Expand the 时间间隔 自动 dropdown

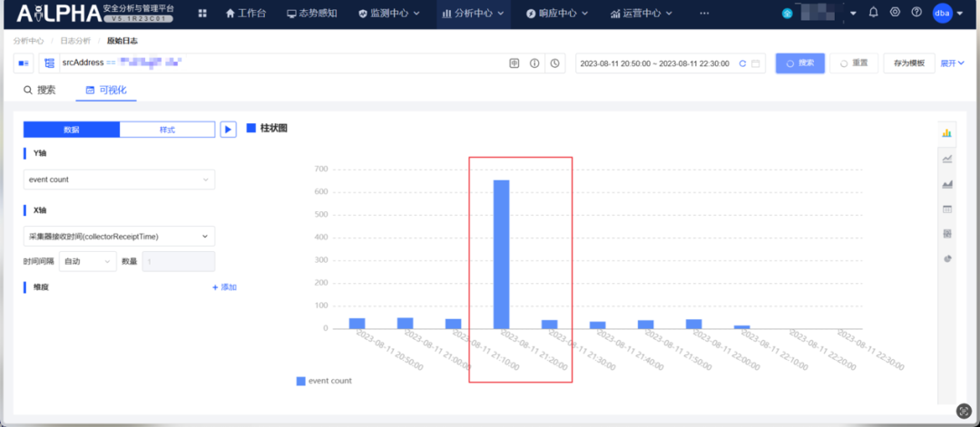click(87, 261)
